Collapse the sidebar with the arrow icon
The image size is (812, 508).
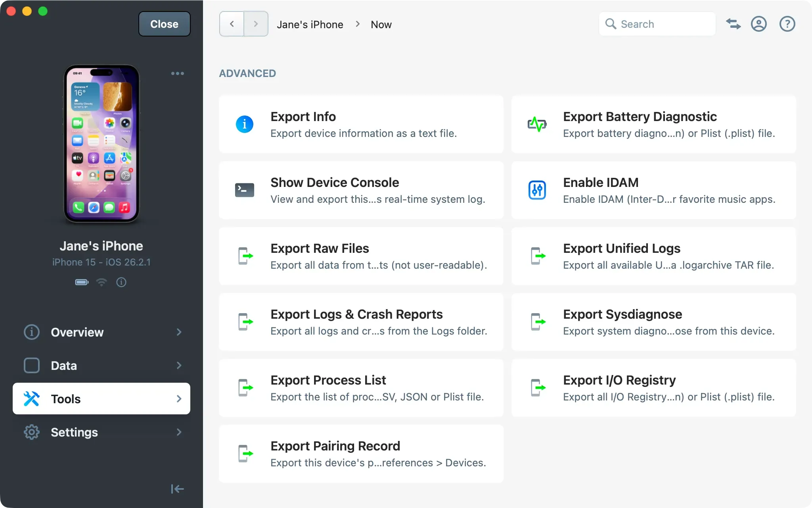pos(177,489)
